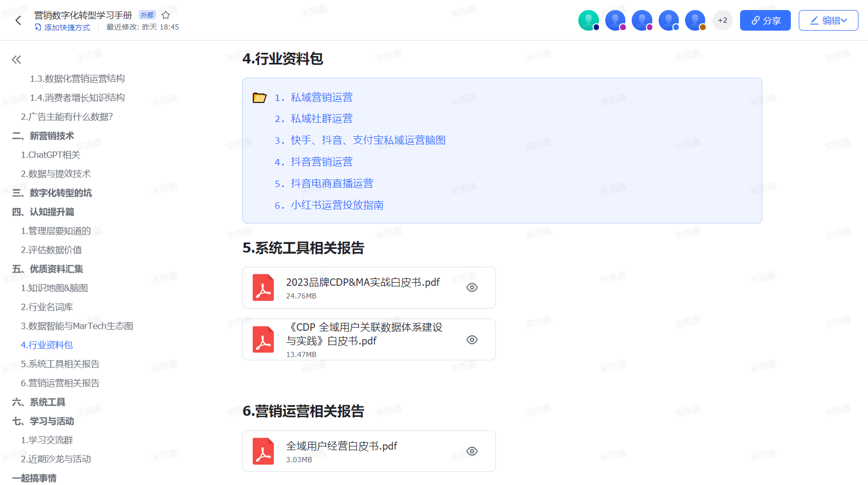Jump to 5.系统工具相关报告 in outline

point(60,364)
